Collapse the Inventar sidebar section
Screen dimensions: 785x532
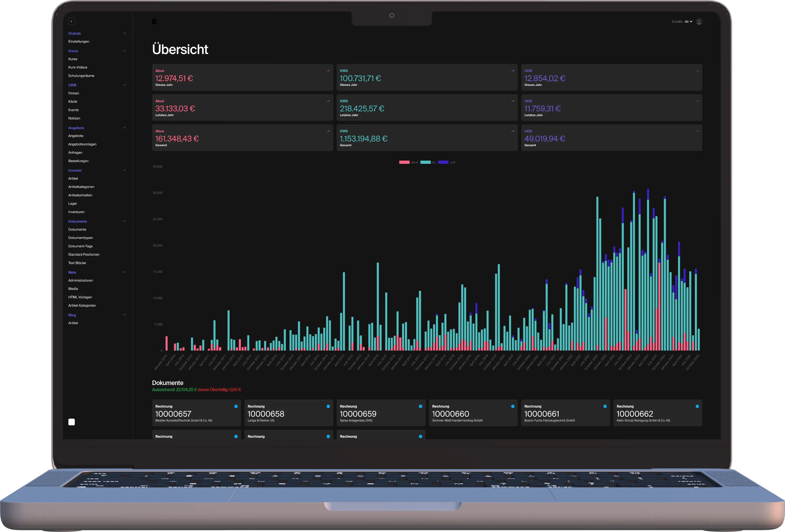[x=124, y=170]
